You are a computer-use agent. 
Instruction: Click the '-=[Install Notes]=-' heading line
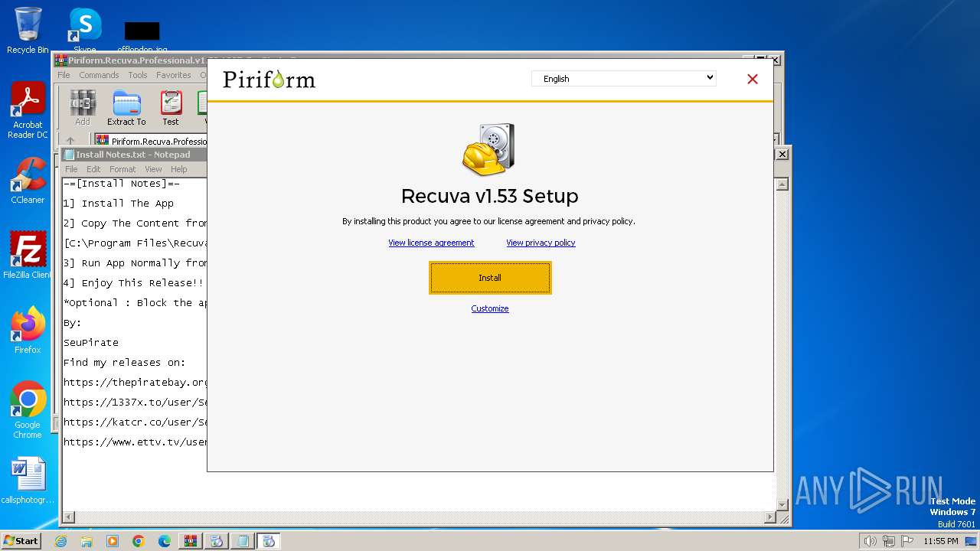(x=122, y=184)
